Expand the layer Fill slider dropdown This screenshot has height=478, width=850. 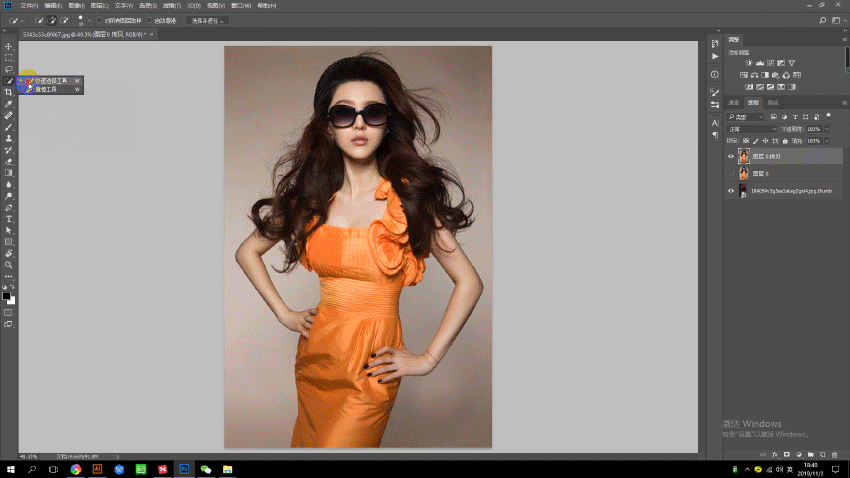coord(827,141)
